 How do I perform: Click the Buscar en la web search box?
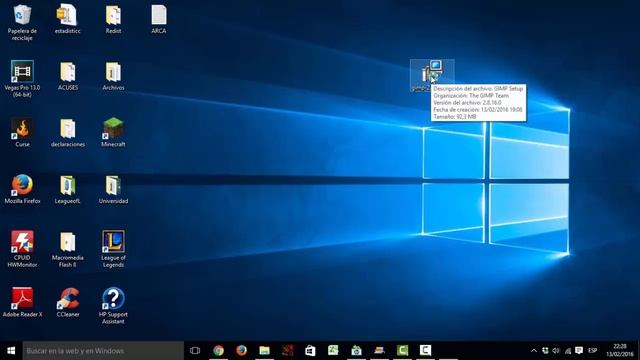tap(103, 351)
